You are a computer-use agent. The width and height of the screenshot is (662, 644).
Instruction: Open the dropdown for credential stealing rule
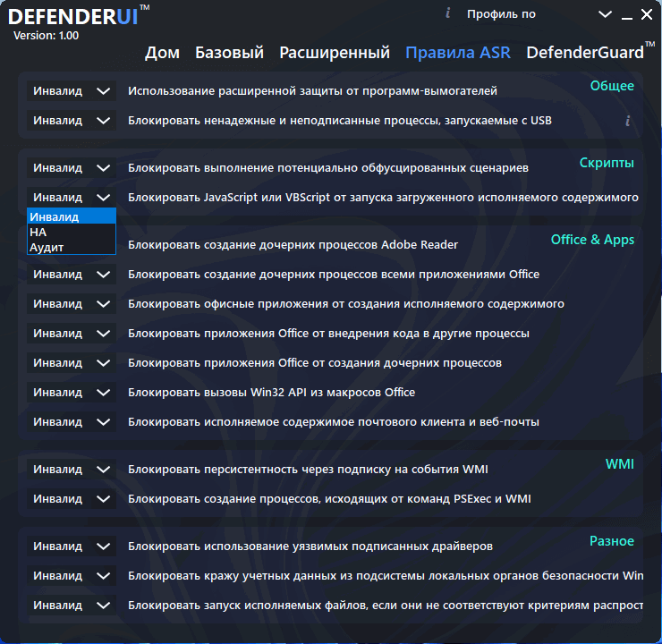(x=72, y=576)
